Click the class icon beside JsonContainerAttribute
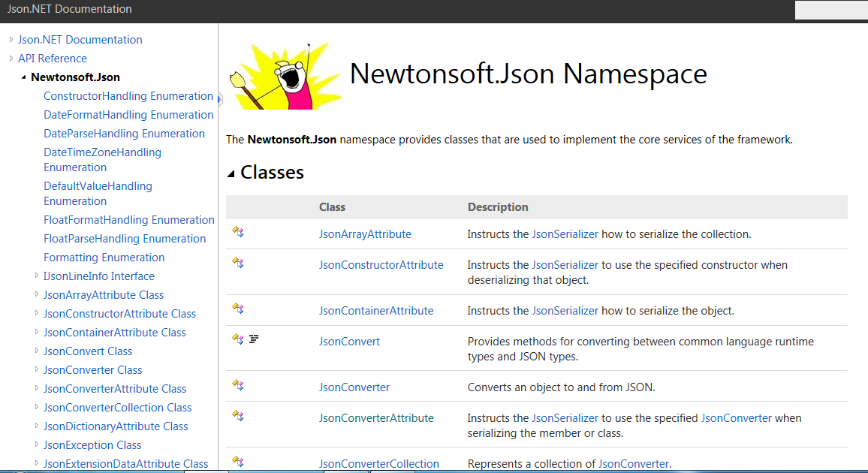Viewport: 868px width, 473px height. (238, 309)
